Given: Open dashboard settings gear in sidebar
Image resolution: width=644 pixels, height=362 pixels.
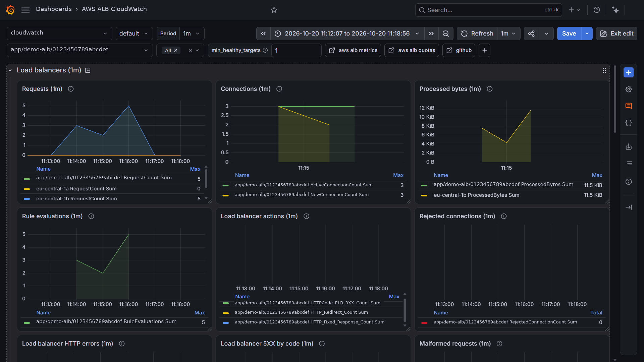Looking at the screenshot, I should [629, 89].
